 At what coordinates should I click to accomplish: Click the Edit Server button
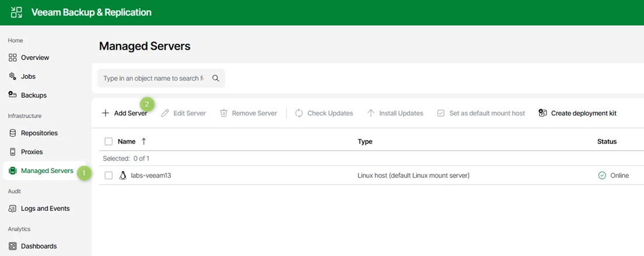(184, 113)
